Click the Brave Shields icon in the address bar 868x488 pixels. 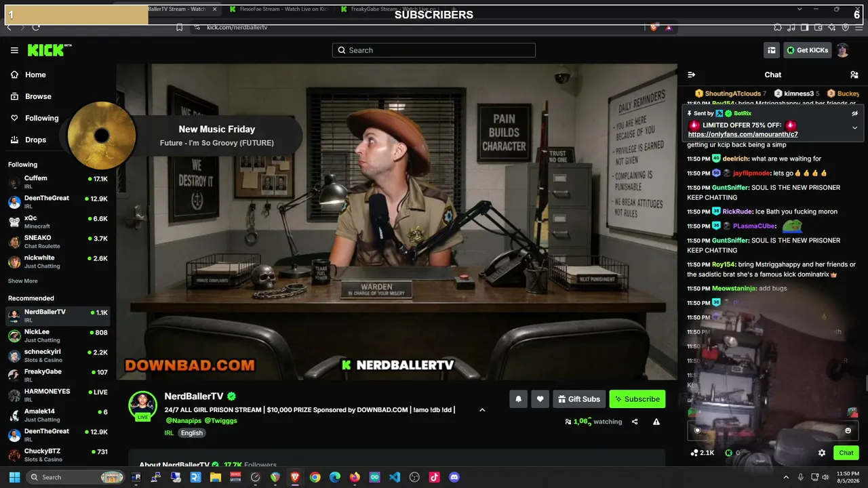[x=654, y=27]
